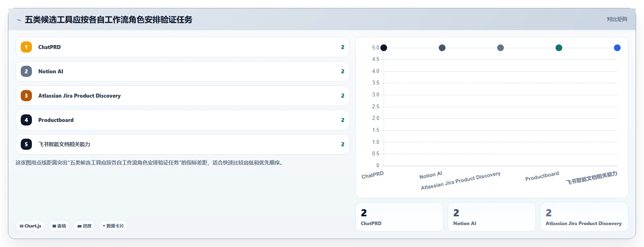Viewport: 644px width, 247px height.
Task: Click the green Productboard data point
Action: tap(559, 48)
